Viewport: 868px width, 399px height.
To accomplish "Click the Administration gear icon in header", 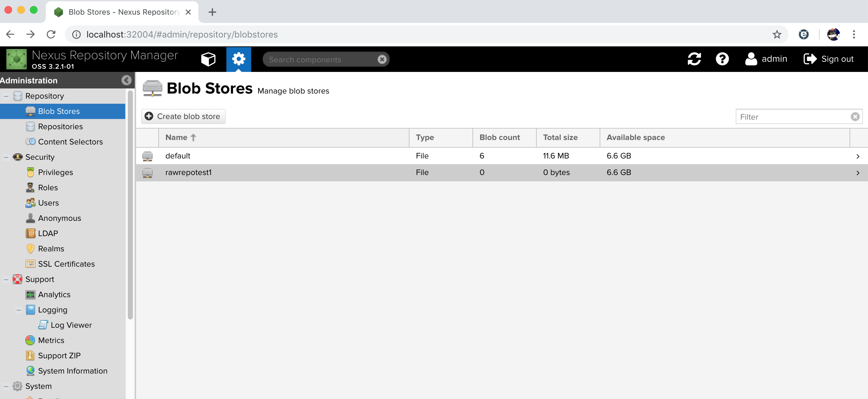I will tap(238, 59).
